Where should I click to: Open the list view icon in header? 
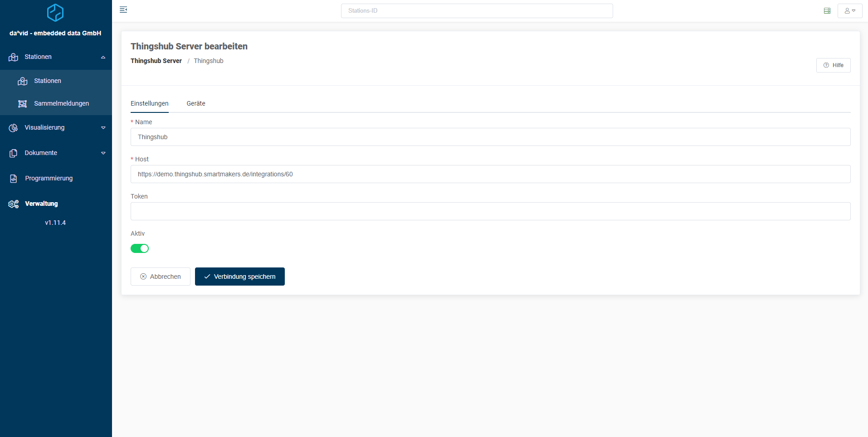(x=827, y=11)
